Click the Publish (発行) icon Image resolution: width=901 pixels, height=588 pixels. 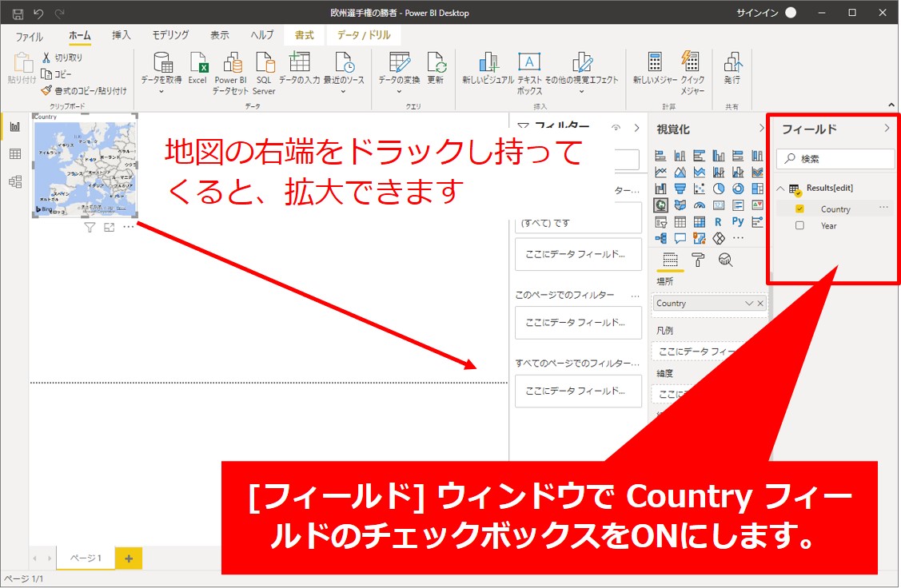[732, 66]
